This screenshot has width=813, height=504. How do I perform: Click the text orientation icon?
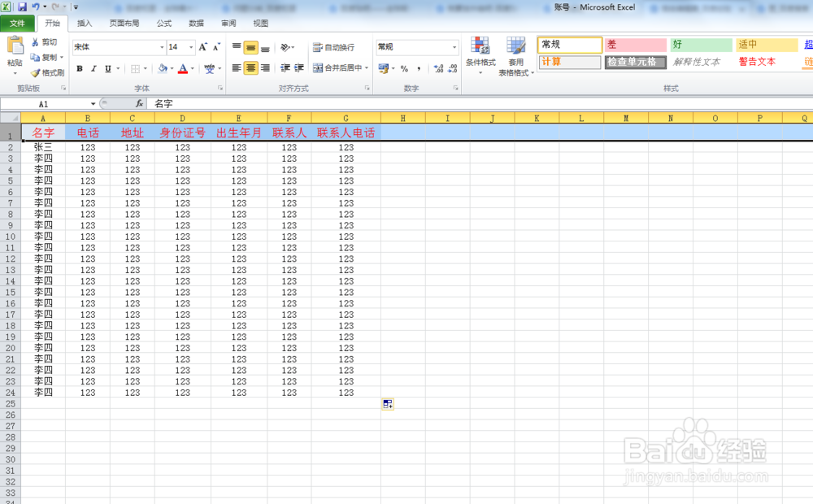click(285, 47)
